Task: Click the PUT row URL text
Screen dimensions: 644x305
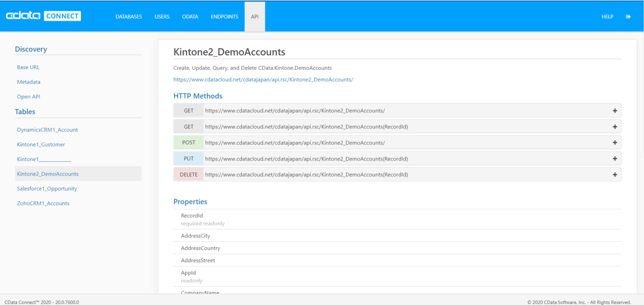Action: (x=306, y=159)
